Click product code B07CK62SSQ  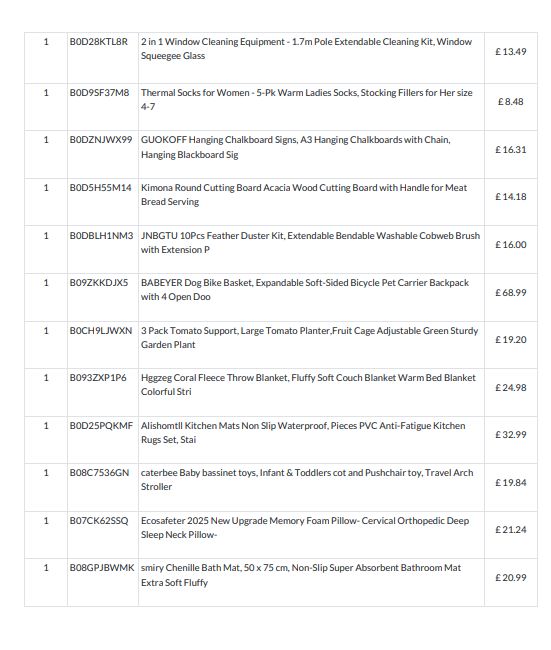click(x=99, y=521)
